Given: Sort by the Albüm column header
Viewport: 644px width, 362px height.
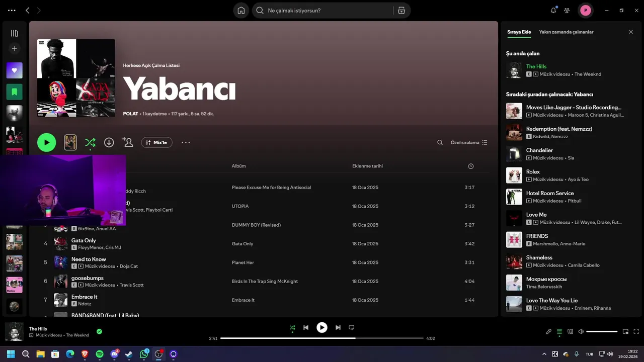Looking at the screenshot, I should click(238, 166).
